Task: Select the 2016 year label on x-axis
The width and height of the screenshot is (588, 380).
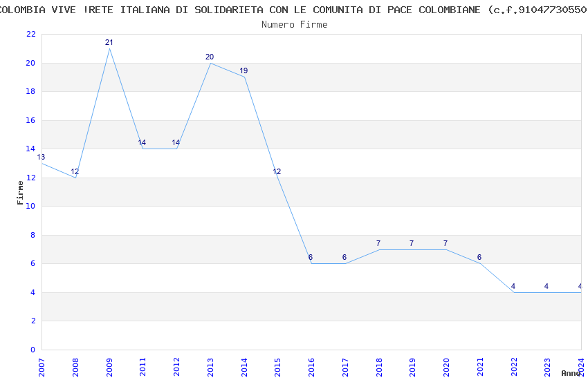Action: click(311, 367)
